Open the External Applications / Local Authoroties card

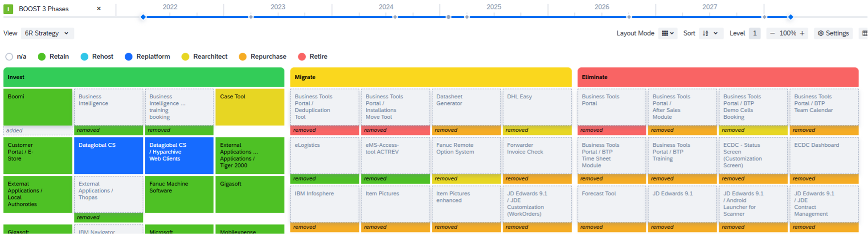point(38,194)
